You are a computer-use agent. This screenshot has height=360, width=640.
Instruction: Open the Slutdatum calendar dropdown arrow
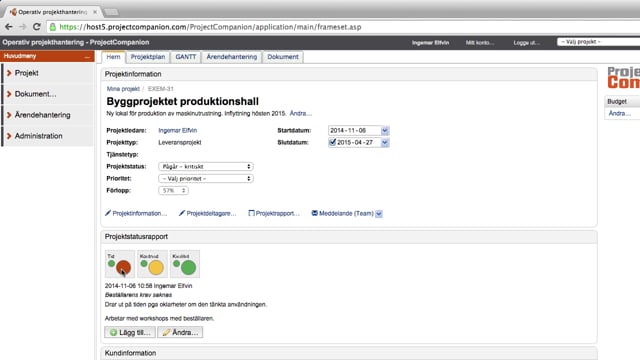coord(385,142)
